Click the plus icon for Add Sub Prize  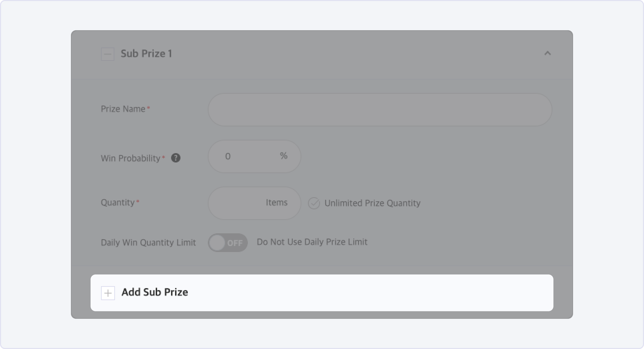(x=108, y=293)
